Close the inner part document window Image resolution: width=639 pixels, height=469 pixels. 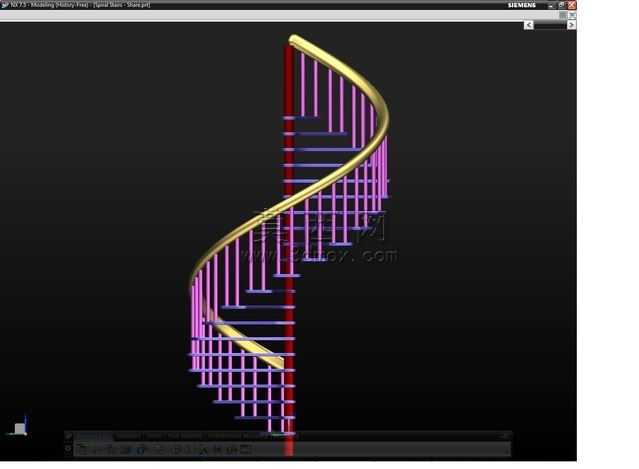[573, 15]
